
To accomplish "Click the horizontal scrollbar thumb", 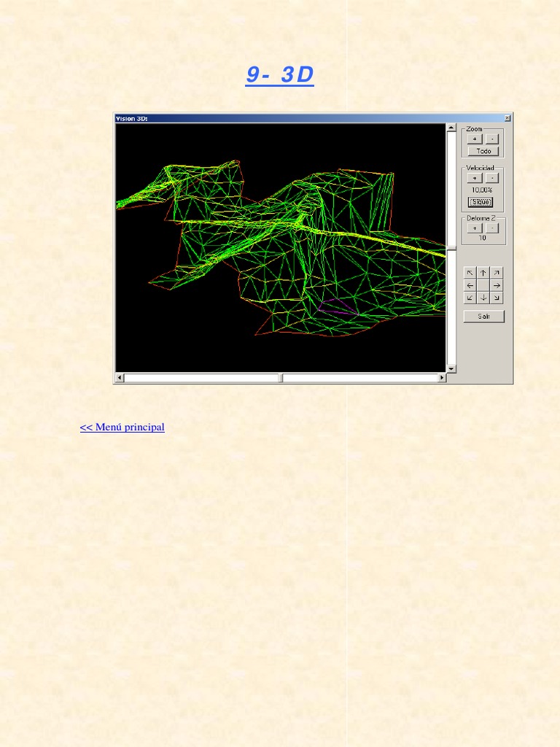I will coord(281,378).
